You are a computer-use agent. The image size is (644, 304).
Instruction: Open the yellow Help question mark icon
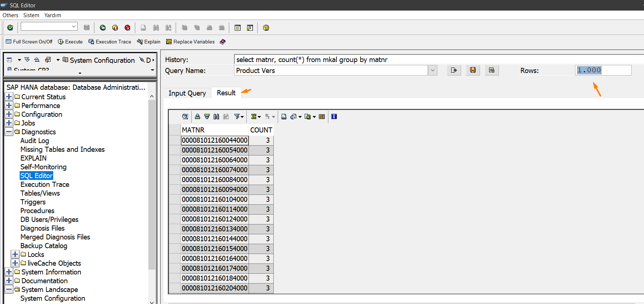click(266, 28)
